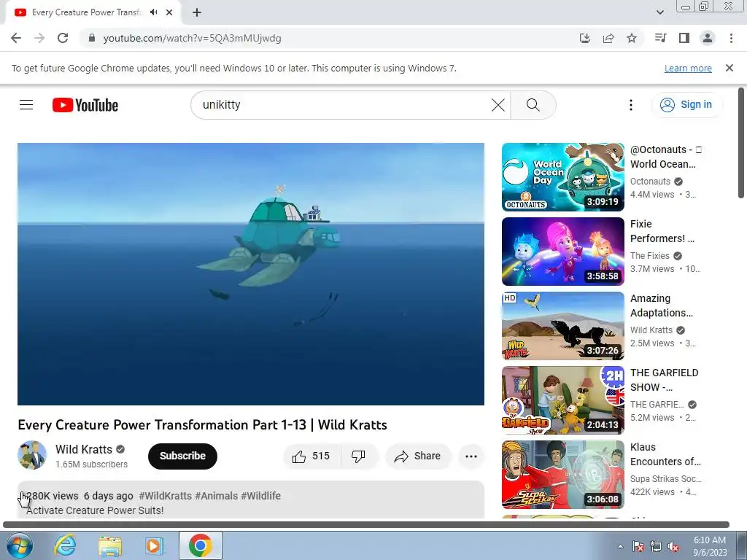Click the 'Fixie Performers!' video title
747x560 pixels.
(662, 231)
